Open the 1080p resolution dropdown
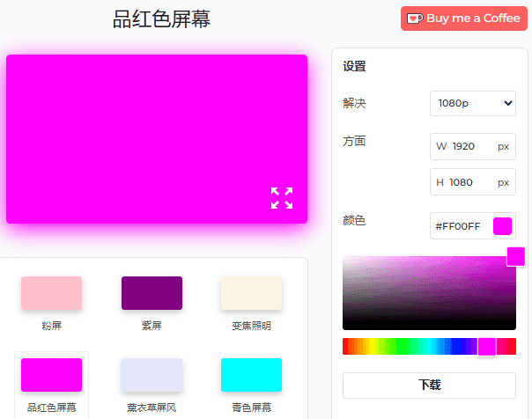This screenshot has height=419, width=532. pos(472,103)
